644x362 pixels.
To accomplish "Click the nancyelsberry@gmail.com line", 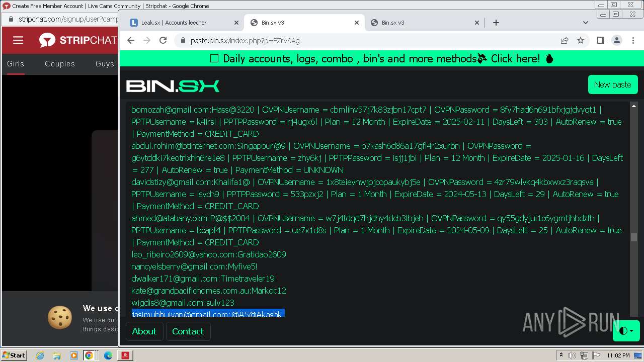I will [194, 266].
